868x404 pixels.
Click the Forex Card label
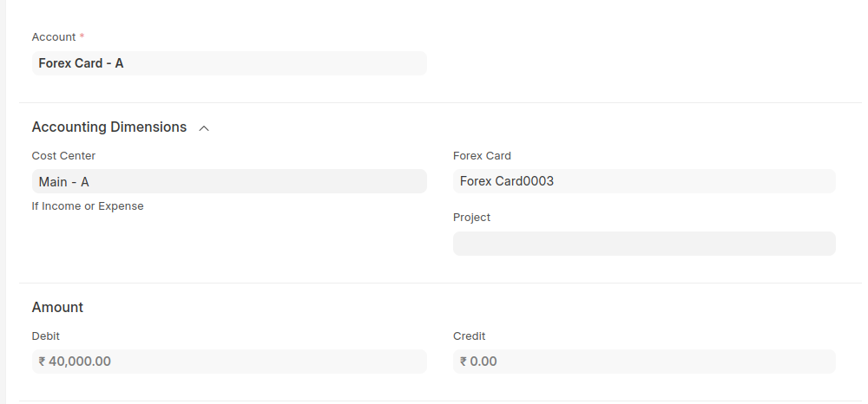click(x=482, y=156)
